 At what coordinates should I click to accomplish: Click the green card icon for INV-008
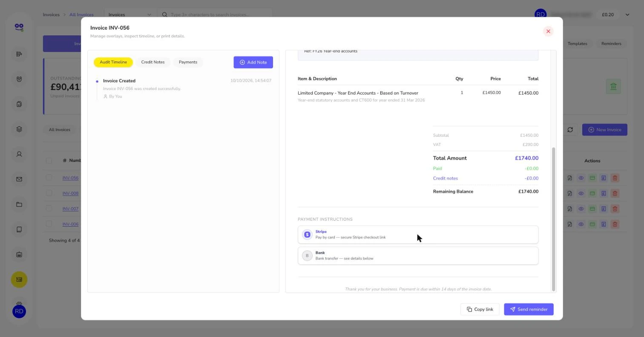pyautogui.click(x=592, y=193)
